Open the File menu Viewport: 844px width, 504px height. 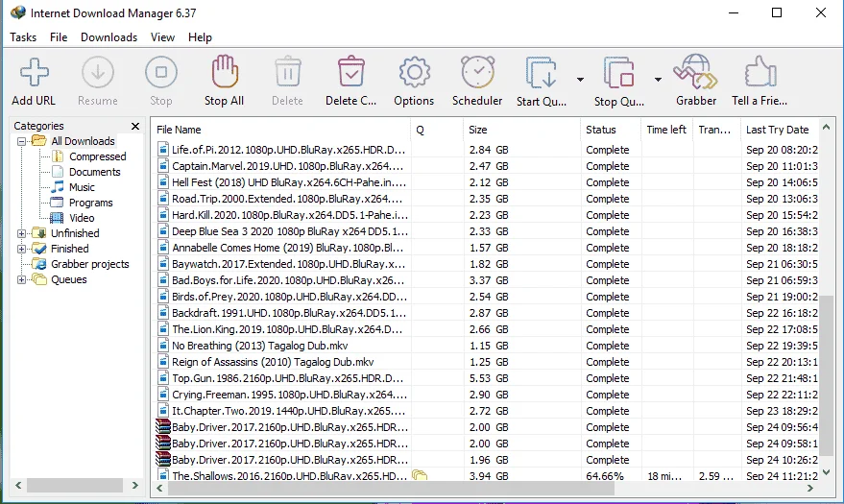[x=59, y=37]
